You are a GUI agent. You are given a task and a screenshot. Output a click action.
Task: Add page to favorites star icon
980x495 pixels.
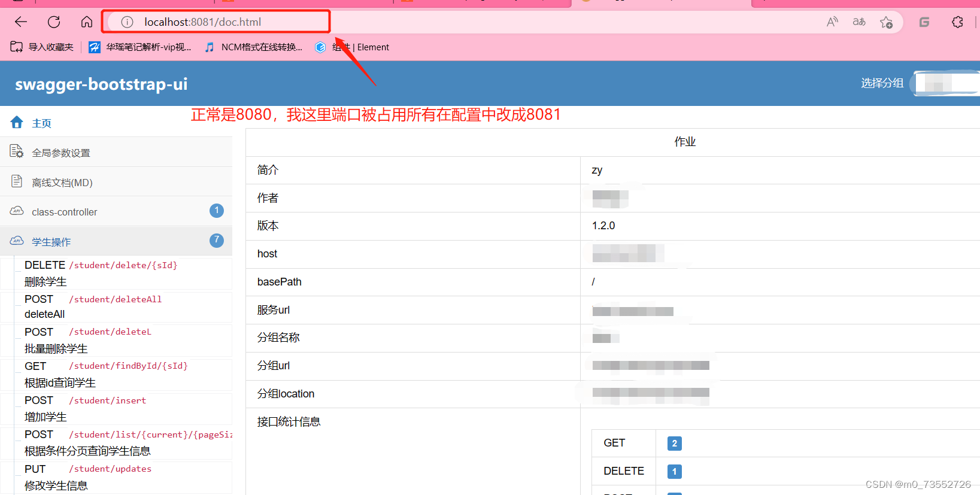(887, 22)
